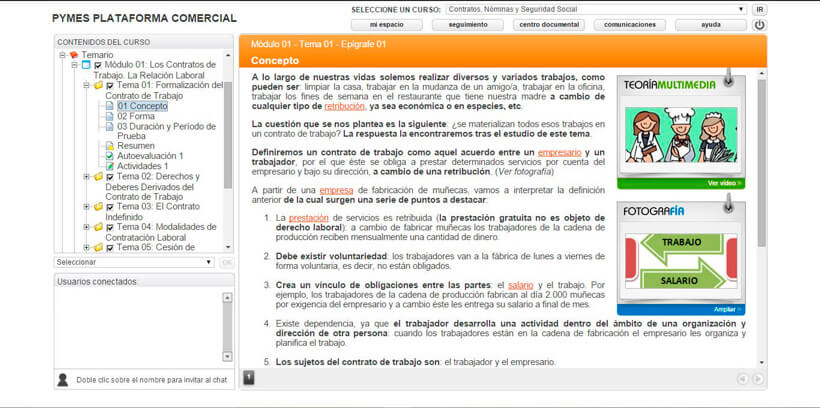Open the Seleccionar dropdown
The width and height of the screenshot is (820, 408).
pyautogui.click(x=134, y=262)
